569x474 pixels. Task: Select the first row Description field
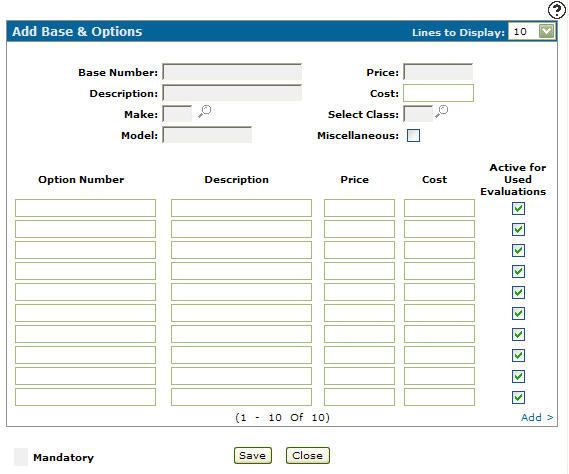click(x=241, y=208)
